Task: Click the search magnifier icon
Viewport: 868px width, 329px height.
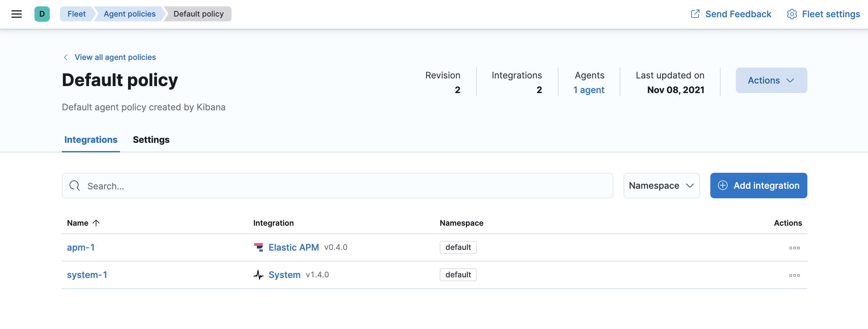Action: pos(74,186)
